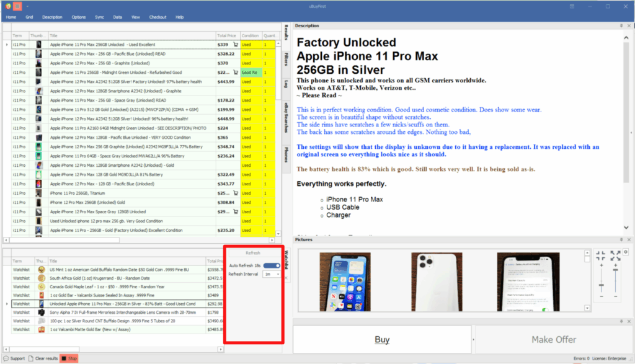Click the Support button in status bar
This screenshot has height=364, width=635.
[x=14, y=358]
